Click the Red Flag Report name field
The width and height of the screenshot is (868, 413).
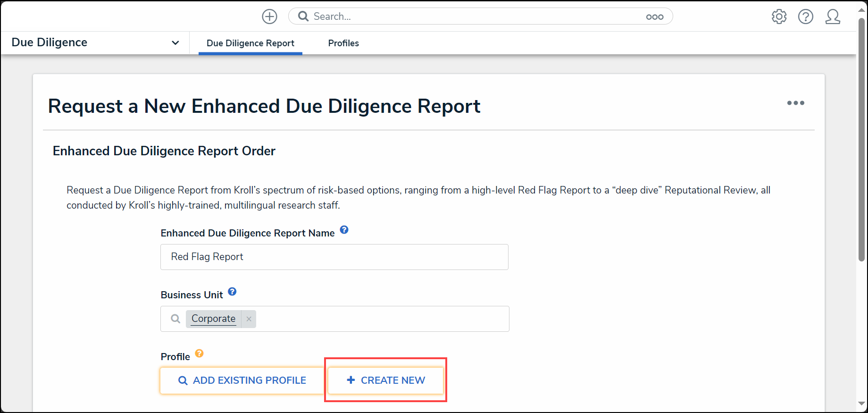point(334,257)
